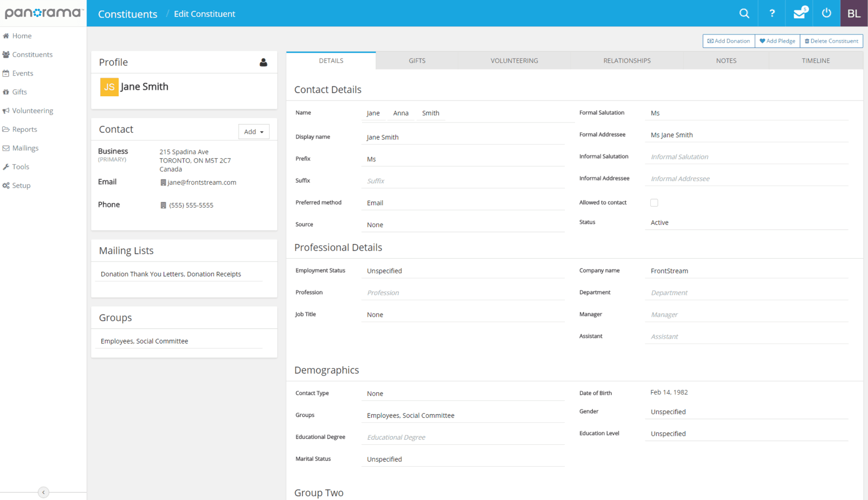The width and height of the screenshot is (868, 500).
Task: Click the Add Donation button
Action: [x=729, y=41]
